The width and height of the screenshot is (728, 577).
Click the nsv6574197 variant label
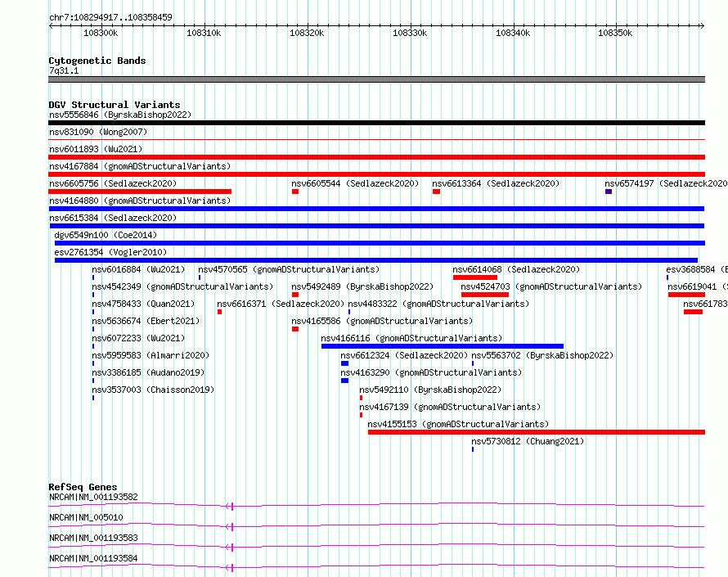666,183
